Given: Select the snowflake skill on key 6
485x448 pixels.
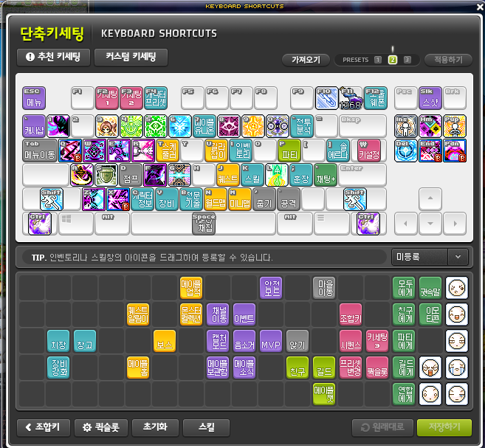Looking at the screenshot, I should coord(180,126).
